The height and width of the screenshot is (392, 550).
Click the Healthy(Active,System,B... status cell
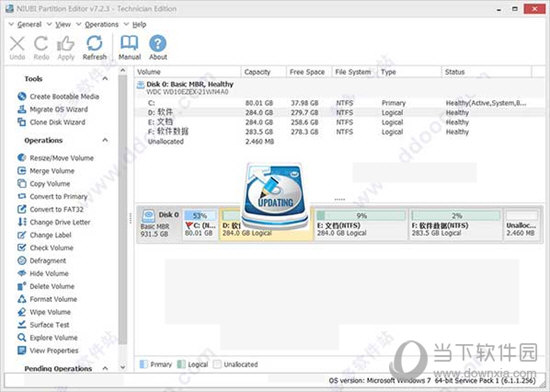pyautogui.click(x=486, y=103)
